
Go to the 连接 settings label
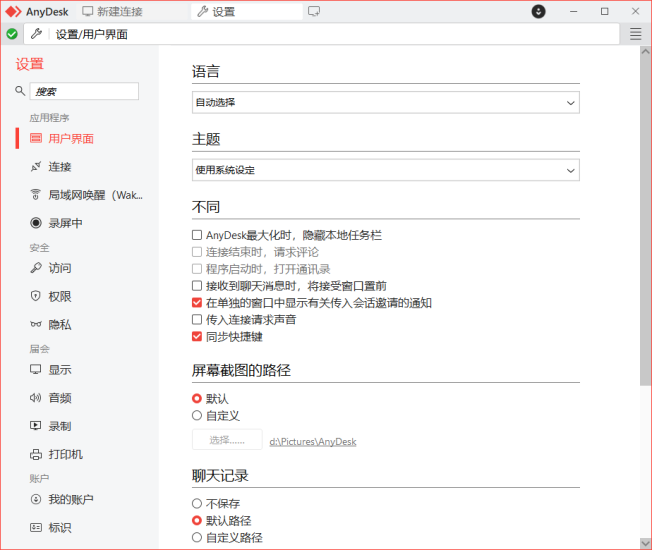[x=59, y=167]
